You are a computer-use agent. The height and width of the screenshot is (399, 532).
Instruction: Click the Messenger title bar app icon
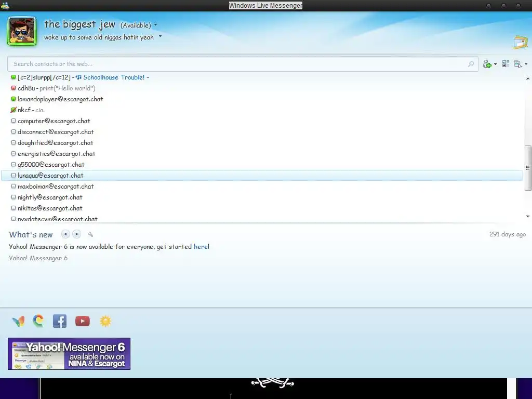tap(5, 5)
